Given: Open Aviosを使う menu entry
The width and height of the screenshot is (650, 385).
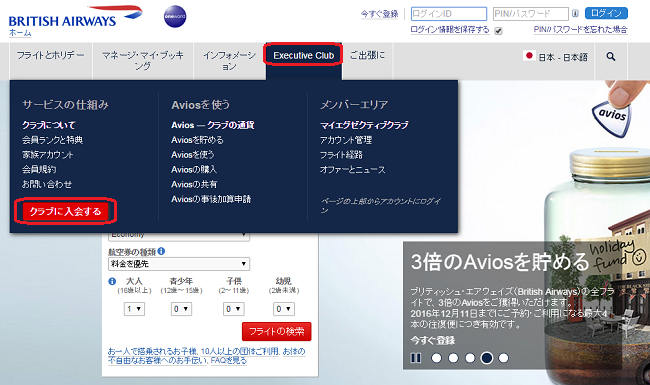Looking at the screenshot, I should (x=193, y=155).
